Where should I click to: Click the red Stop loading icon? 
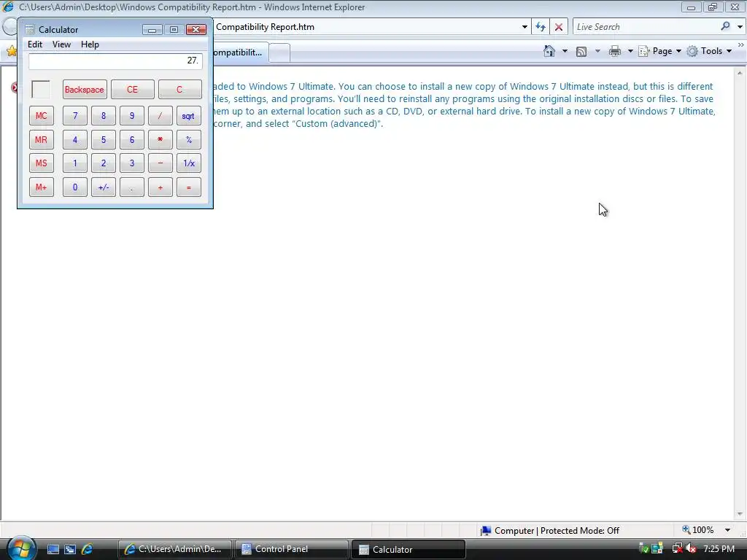point(559,27)
